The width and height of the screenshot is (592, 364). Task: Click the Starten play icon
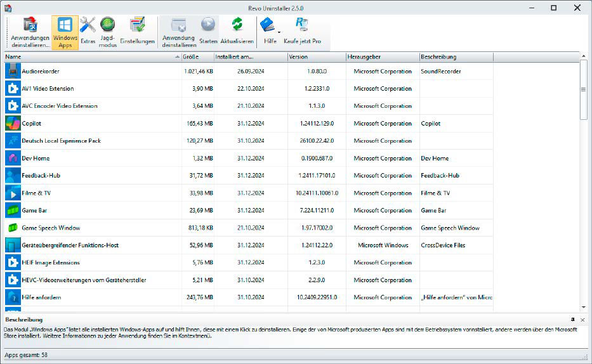208,25
